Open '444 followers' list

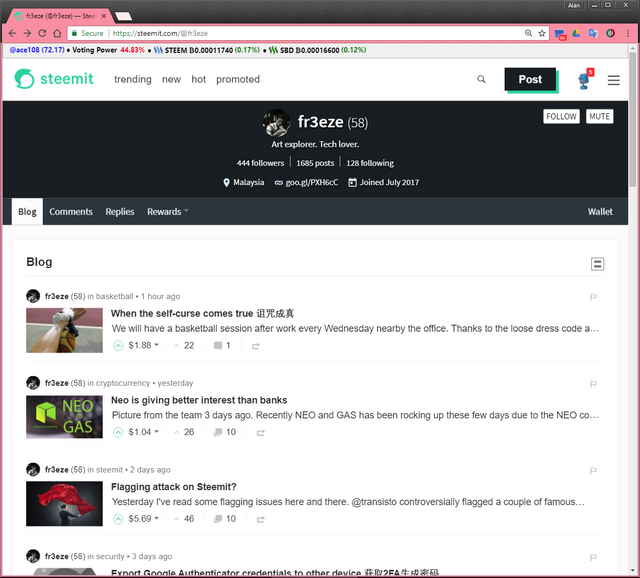260,163
